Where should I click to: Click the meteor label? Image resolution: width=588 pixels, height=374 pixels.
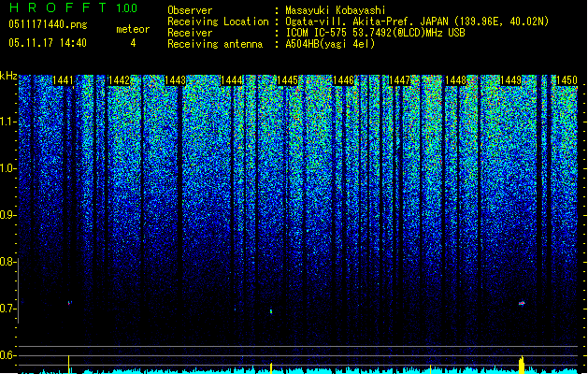(x=133, y=29)
